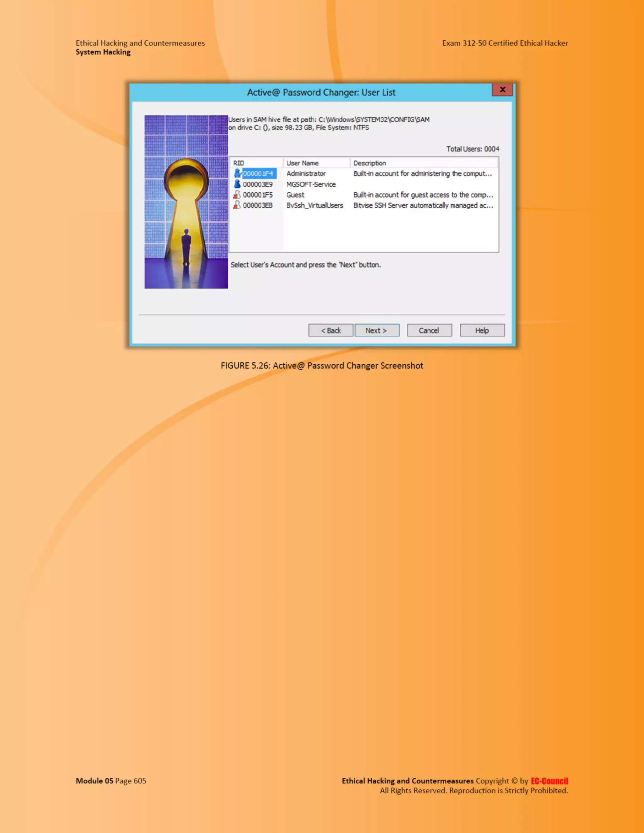Select RID 000001F4 entry
The height and width of the screenshot is (833, 644).
[x=258, y=174]
